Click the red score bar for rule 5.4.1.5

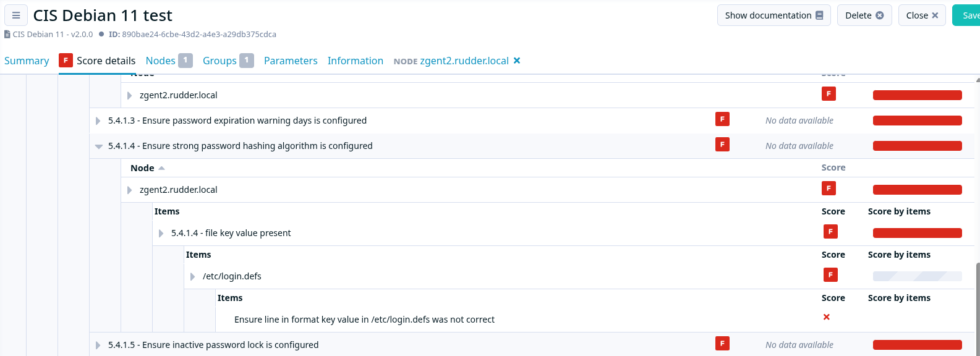[918, 345]
